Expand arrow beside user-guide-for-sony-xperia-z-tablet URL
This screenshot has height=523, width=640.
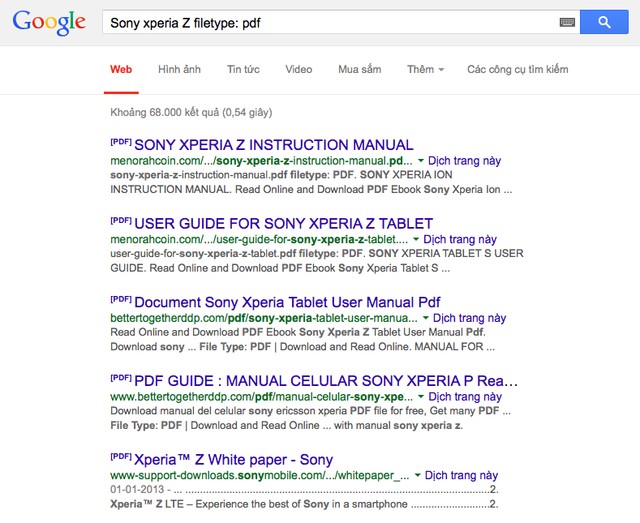pos(416,239)
